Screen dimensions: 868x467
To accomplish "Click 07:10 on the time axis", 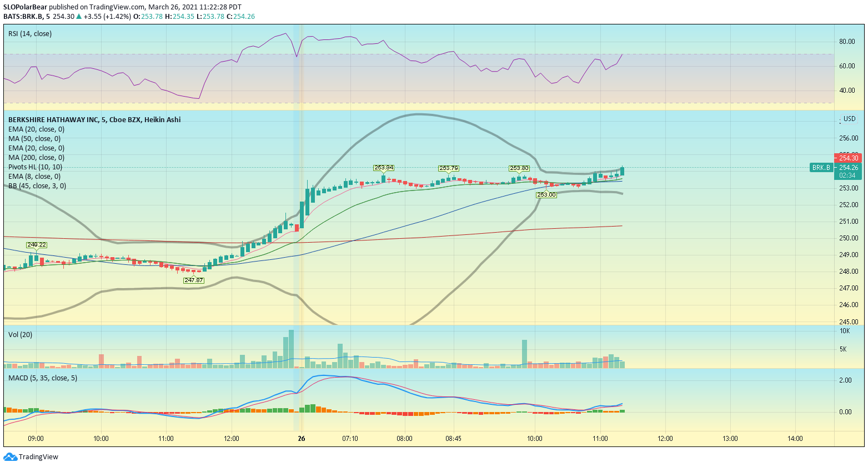I will pos(350,439).
